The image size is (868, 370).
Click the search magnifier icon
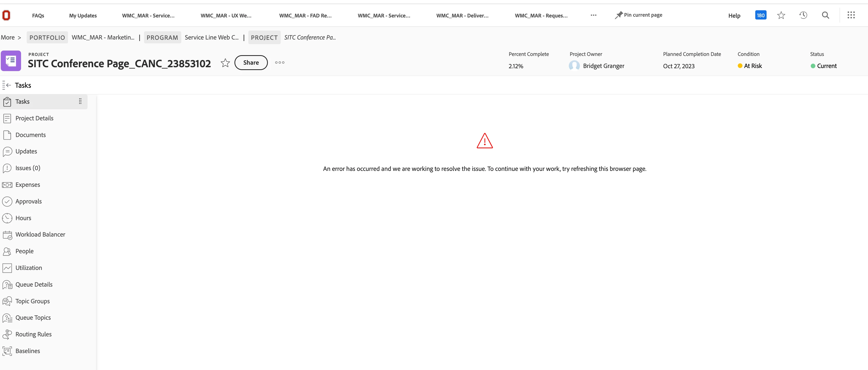tap(825, 15)
